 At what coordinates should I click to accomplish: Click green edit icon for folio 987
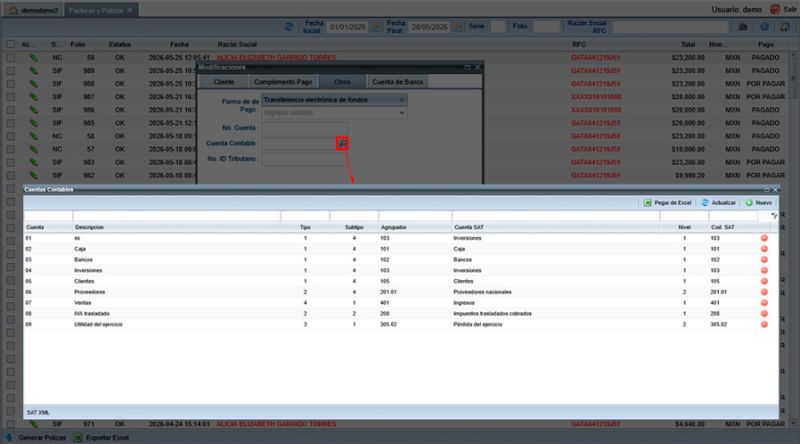tap(33, 97)
